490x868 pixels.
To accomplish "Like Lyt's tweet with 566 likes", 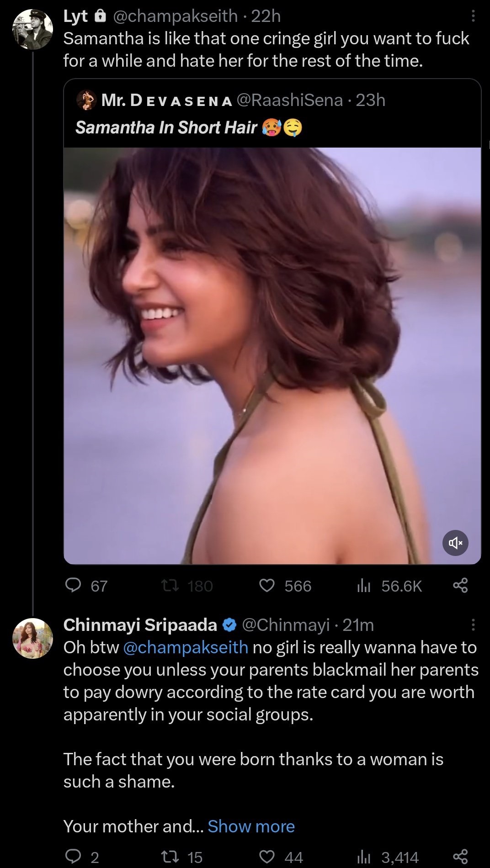I will (267, 585).
